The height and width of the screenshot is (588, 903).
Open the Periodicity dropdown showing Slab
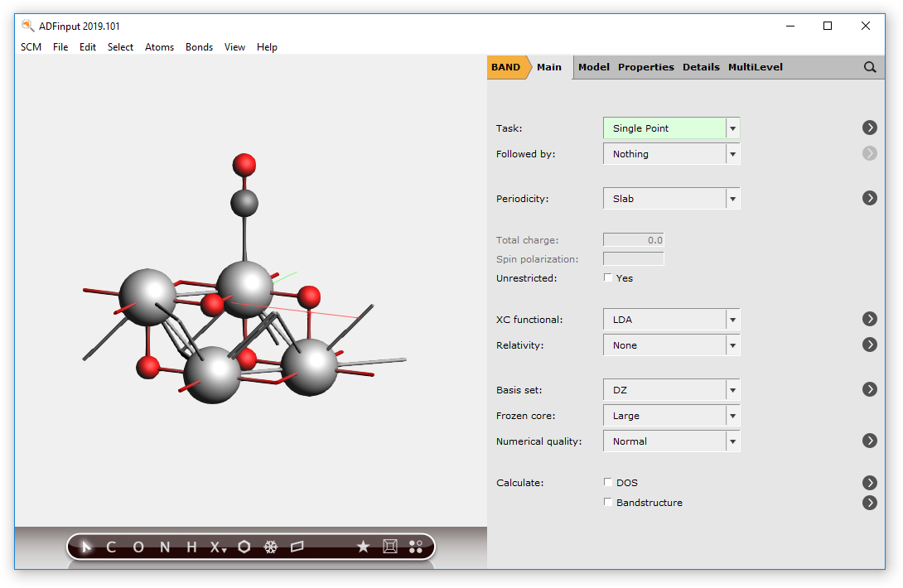[x=671, y=199]
